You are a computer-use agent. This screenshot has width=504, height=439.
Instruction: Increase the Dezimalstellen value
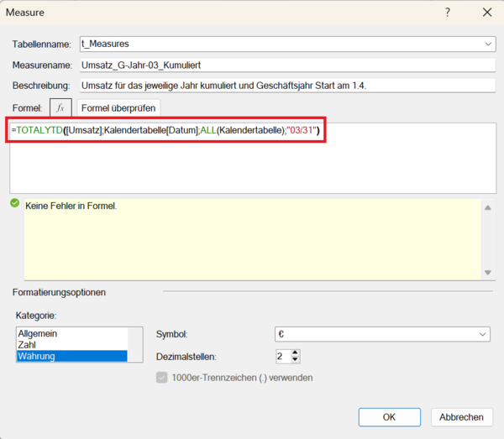(295, 352)
